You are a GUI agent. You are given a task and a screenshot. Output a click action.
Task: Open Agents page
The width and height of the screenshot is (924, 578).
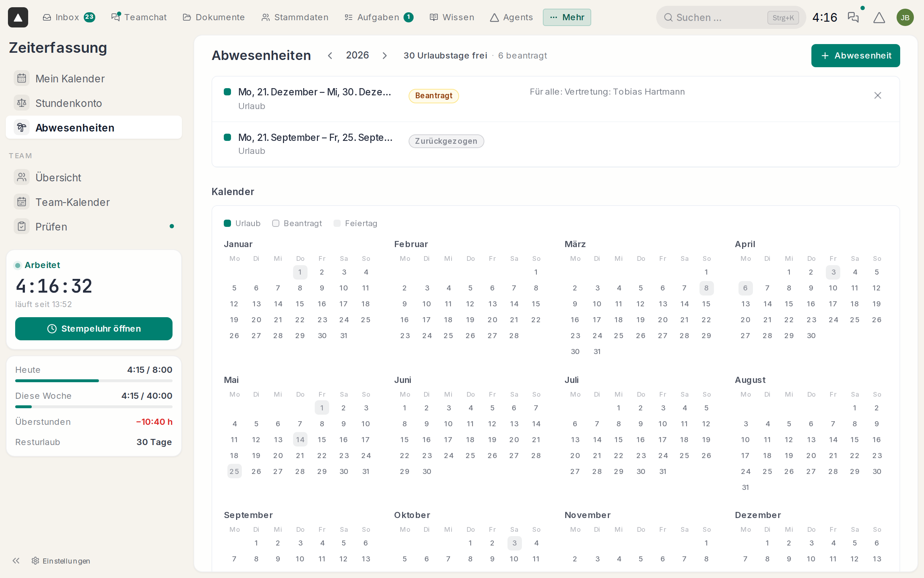pyautogui.click(x=511, y=17)
